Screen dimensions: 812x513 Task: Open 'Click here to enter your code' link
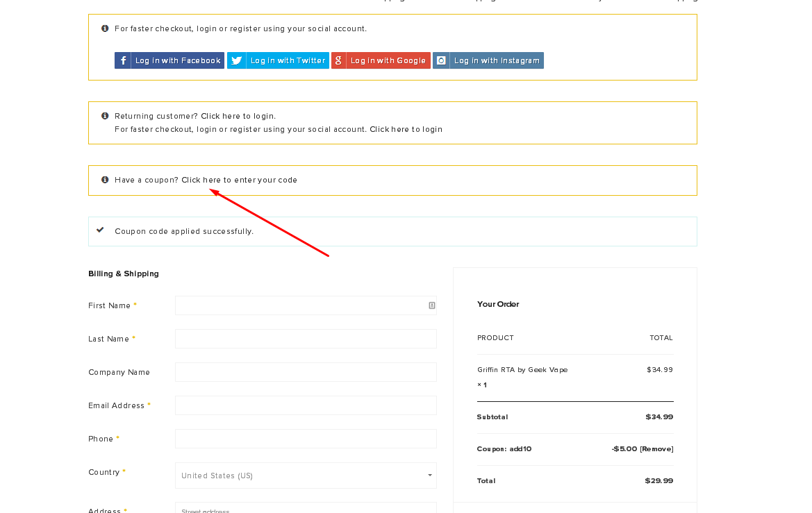click(x=239, y=180)
